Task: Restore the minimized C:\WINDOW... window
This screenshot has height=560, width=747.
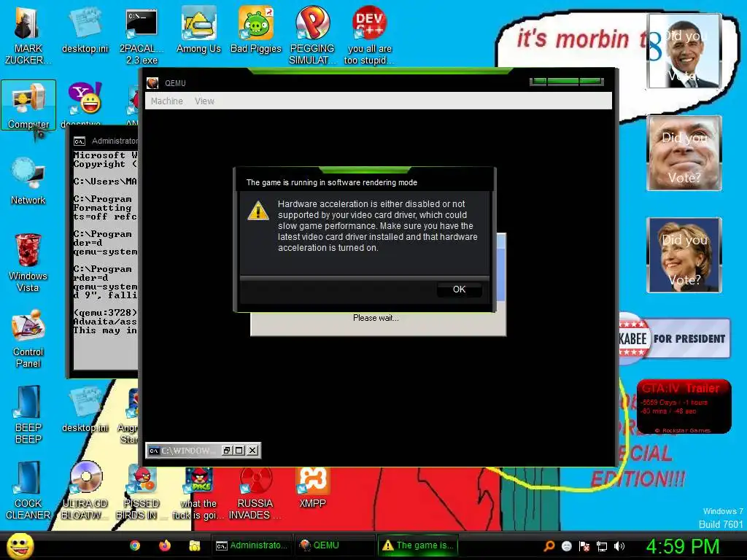Action: 228,451
